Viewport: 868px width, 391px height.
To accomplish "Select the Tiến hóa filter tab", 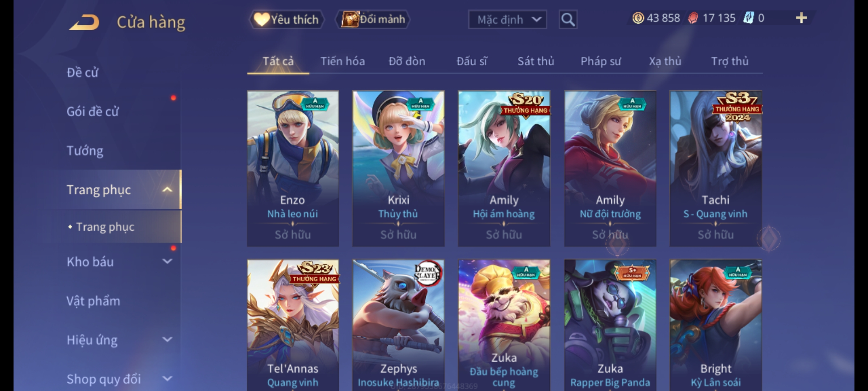I will point(342,61).
